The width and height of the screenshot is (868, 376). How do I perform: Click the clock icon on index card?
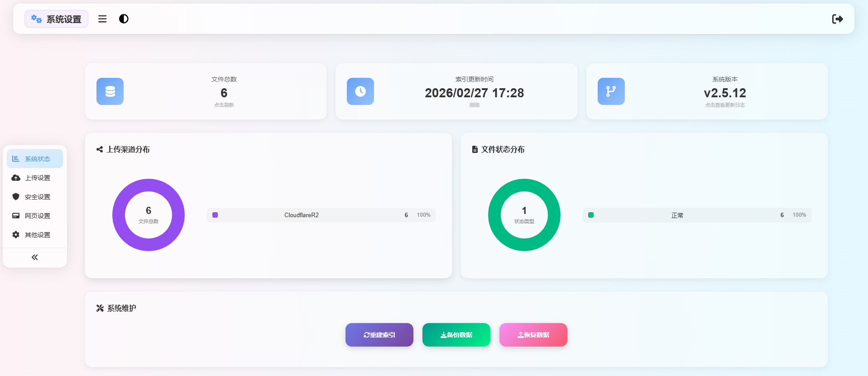coord(360,91)
